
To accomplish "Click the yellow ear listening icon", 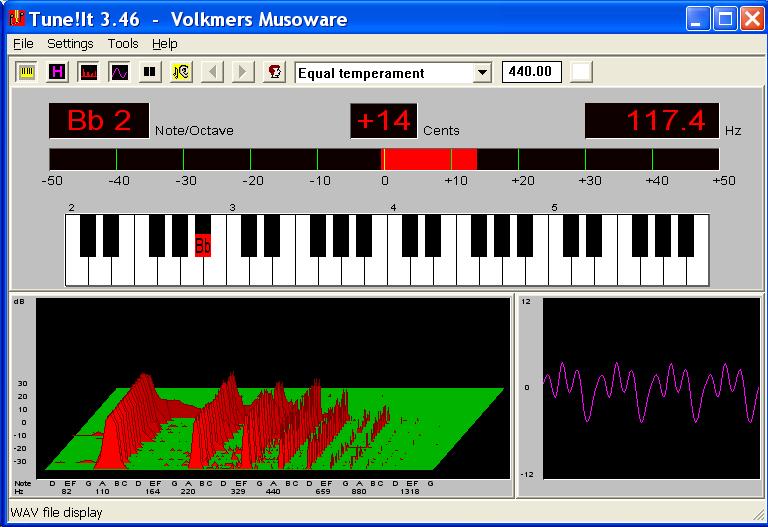I will point(181,72).
